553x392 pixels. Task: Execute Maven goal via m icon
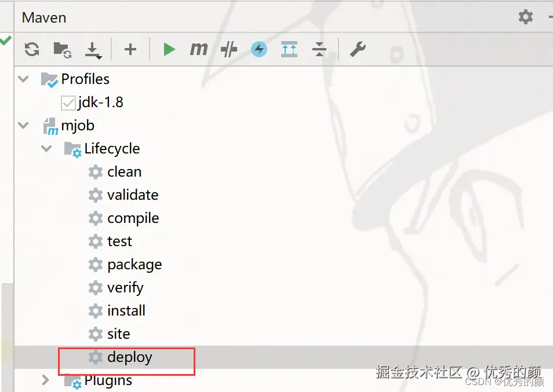[x=199, y=49]
